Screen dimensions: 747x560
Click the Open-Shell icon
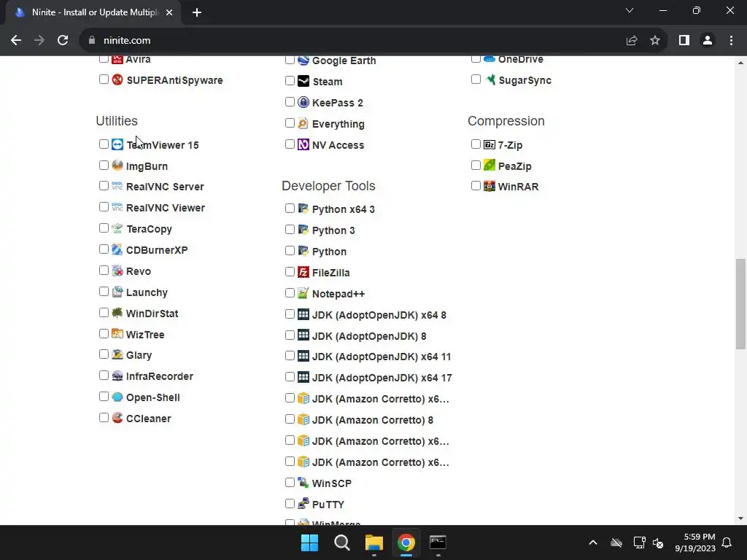[117, 397]
